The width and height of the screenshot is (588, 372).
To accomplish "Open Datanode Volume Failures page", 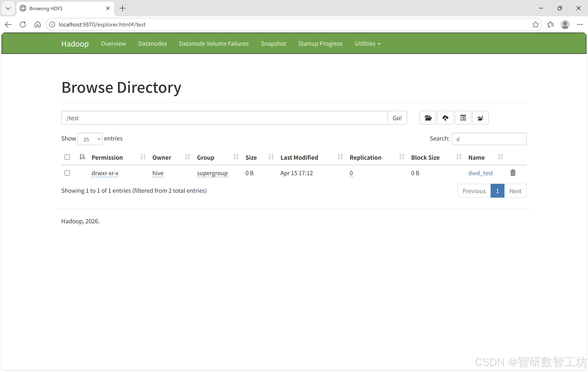I will pos(214,44).
